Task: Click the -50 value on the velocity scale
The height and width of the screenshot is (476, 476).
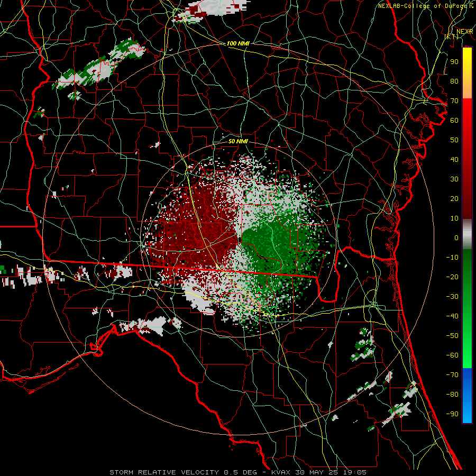Action: click(452, 336)
